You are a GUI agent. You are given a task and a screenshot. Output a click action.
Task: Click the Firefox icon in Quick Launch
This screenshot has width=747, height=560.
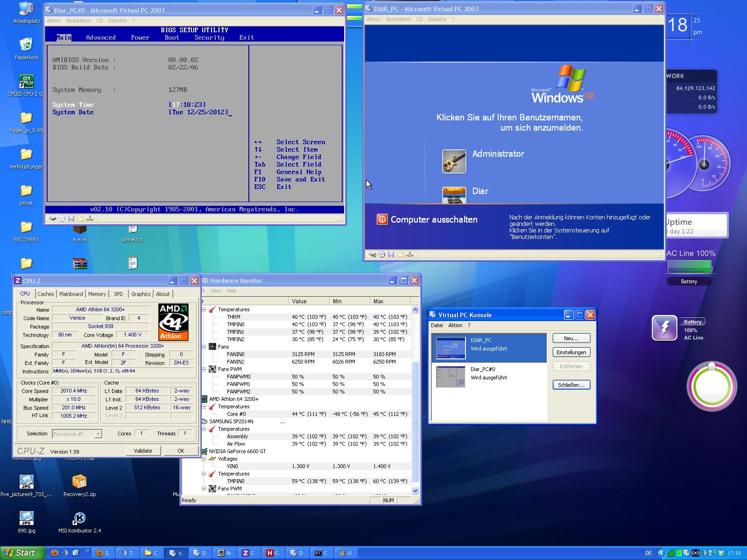pos(54,553)
